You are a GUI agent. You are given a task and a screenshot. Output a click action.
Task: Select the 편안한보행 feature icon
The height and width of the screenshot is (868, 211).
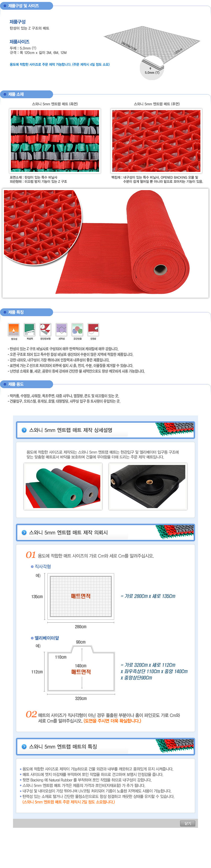coord(45,329)
